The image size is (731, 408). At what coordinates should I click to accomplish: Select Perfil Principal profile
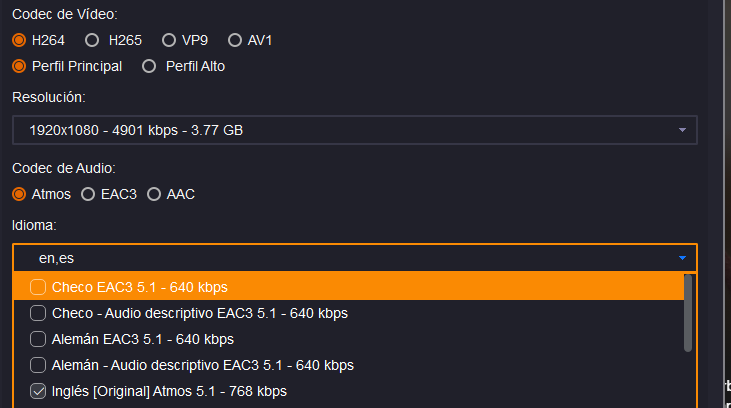coord(19,67)
